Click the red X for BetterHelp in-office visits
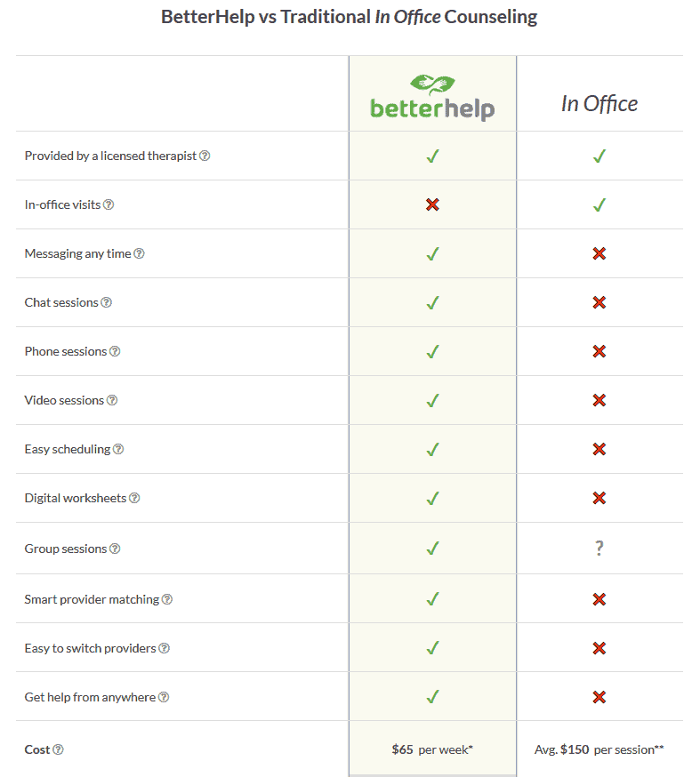 pos(432,204)
